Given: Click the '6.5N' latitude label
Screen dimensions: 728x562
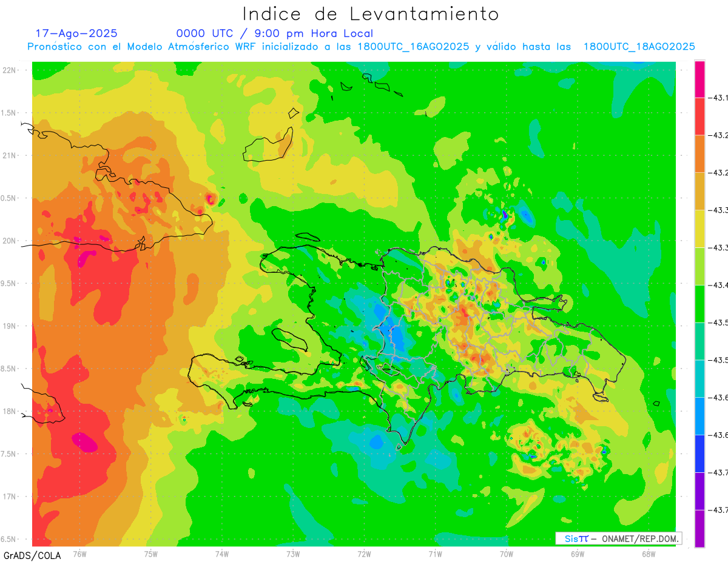Looking at the screenshot, I should [x=8, y=539].
